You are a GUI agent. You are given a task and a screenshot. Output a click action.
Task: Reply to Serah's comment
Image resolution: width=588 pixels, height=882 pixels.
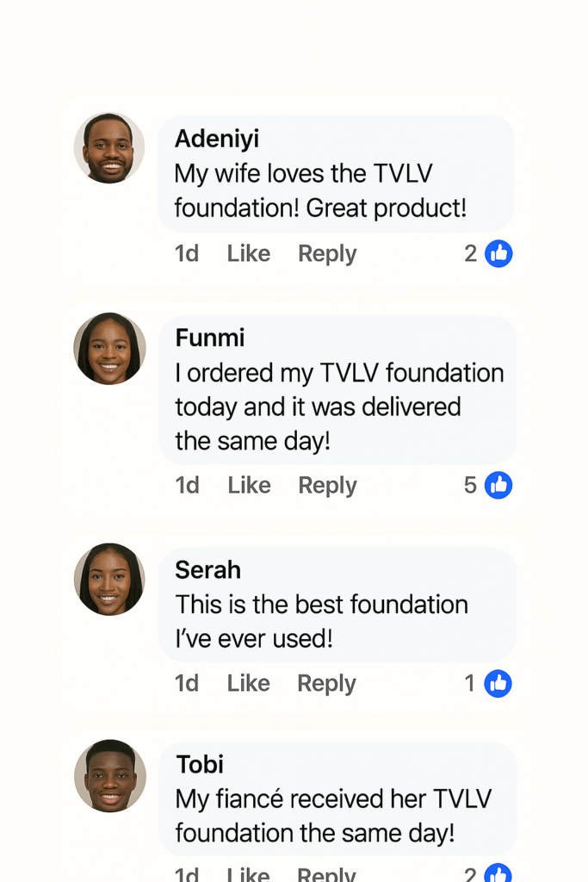(x=326, y=683)
